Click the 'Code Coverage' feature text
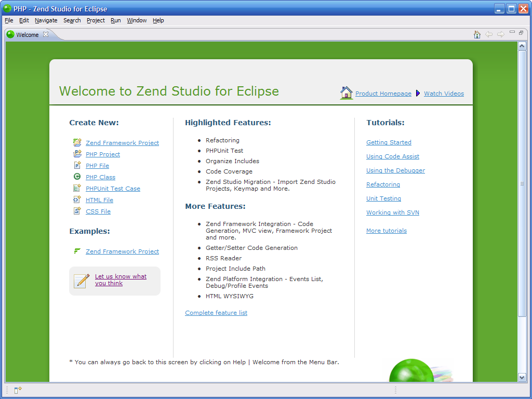 229,171
